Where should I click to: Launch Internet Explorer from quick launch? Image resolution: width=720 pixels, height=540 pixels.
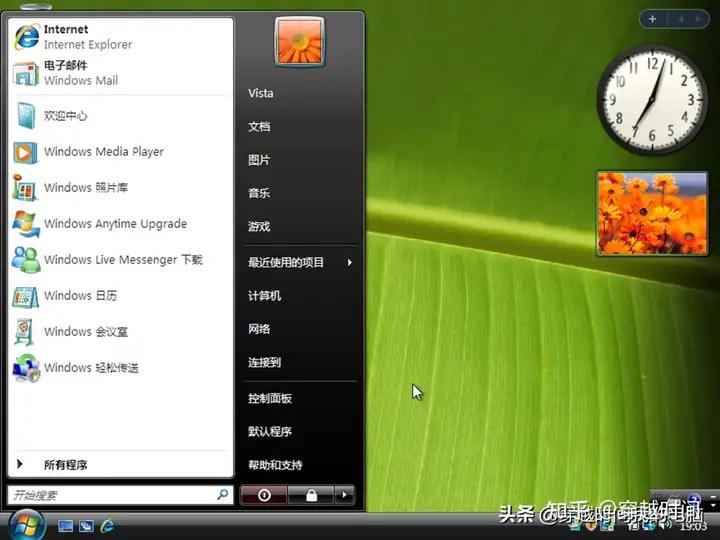[x=107, y=525]
